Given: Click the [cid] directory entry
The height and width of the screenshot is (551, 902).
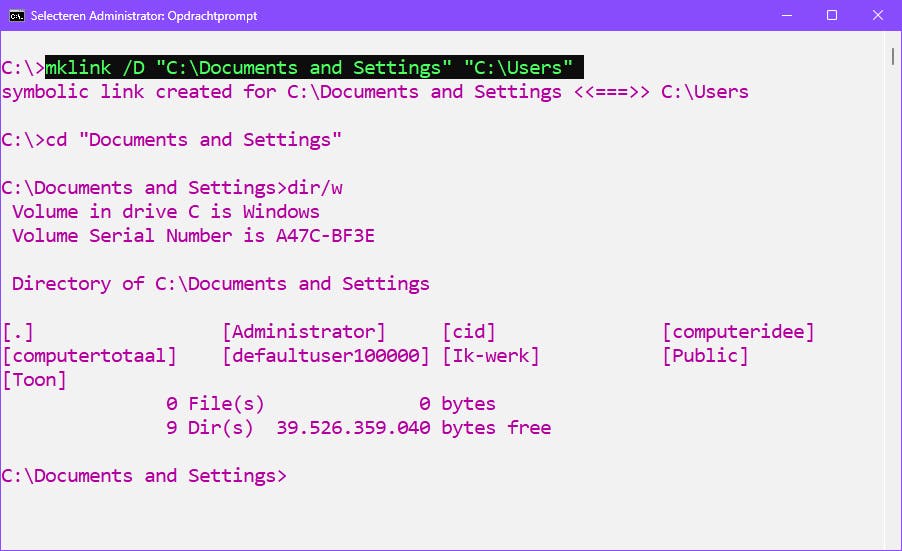Looking at the screenshot, I should [469, 332].
